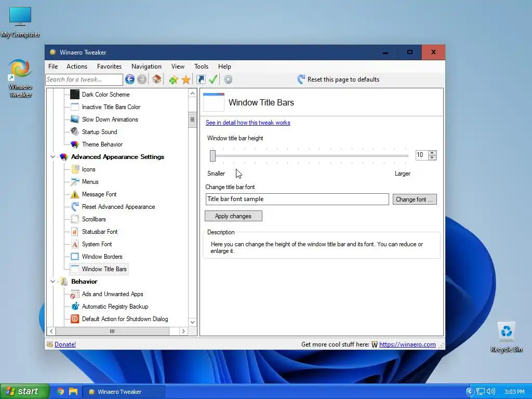The width and height of the screenshot is (532, 399).
Task: Click the title bar height value field
Action: pos(422,155)
